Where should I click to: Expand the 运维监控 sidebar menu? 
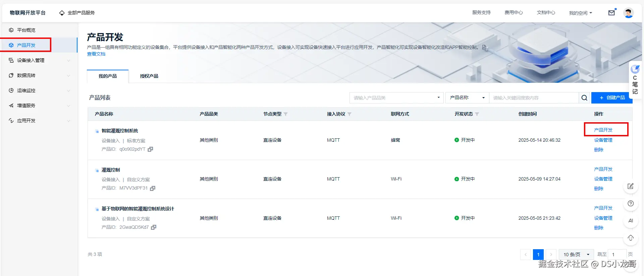coord(40,90)
